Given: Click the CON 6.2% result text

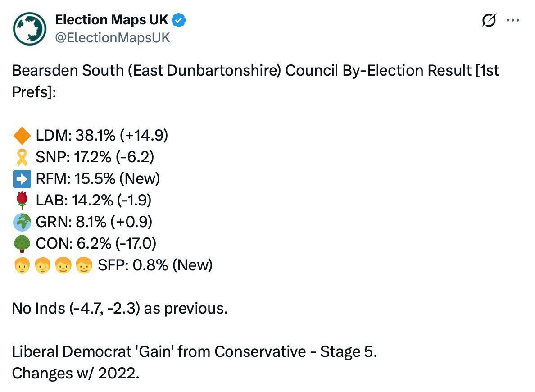Looking at the screenshot, I should coord(96,243).
